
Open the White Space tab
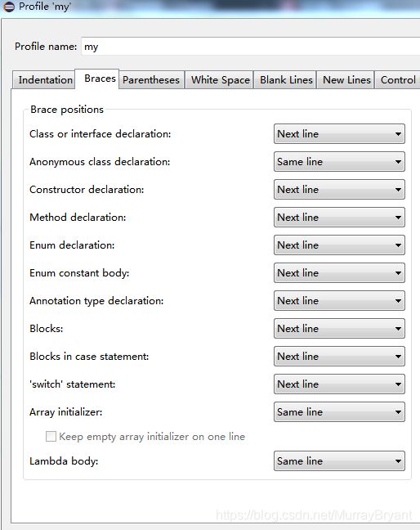pos(220,80)
